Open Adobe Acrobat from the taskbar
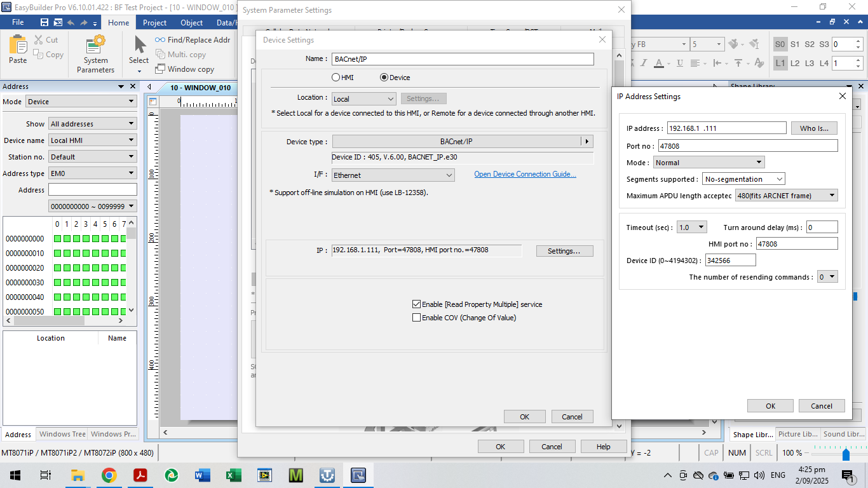This screenshot has height=488, width=868. pyautogui.click(x=140, y=475)
